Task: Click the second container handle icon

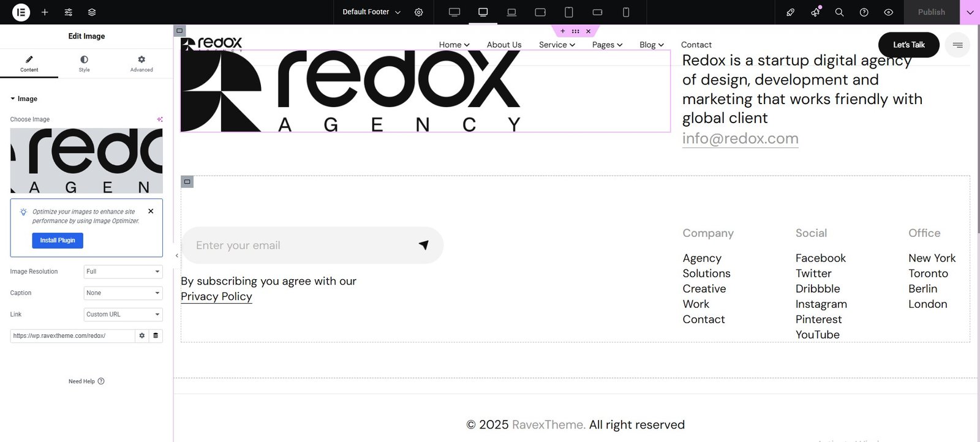Action: pos(187,182)
